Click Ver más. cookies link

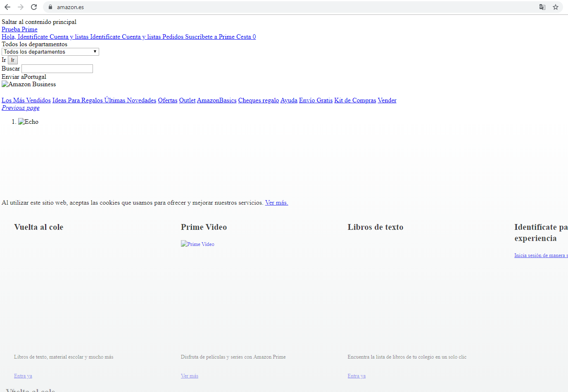[x=276, y=203]
